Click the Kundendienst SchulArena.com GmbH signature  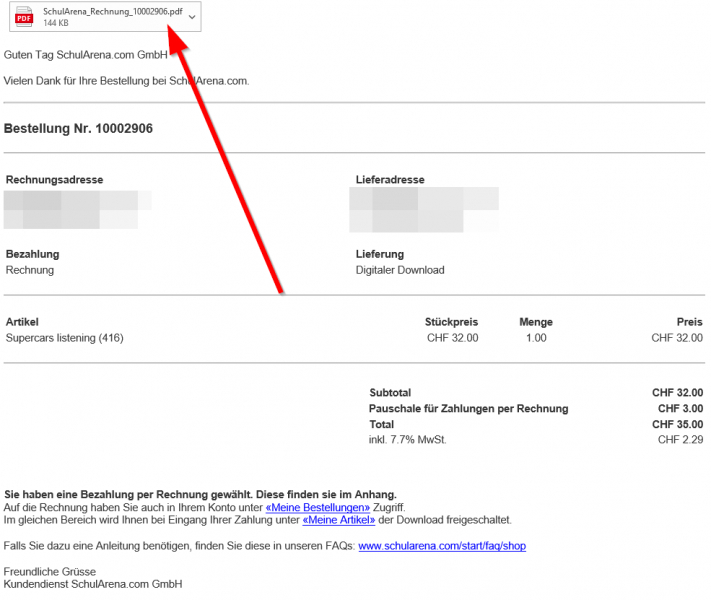tap(93, 584)
